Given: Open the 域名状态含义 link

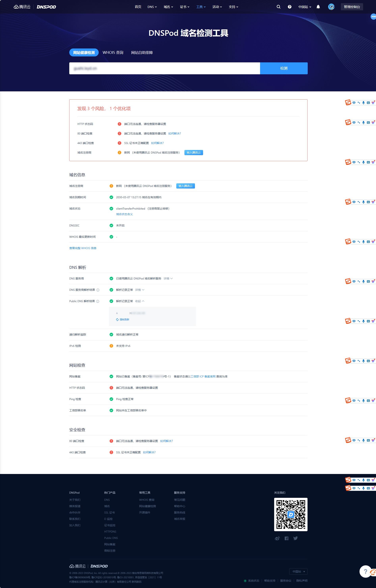Looking at the screenshot, I should 124,214.
